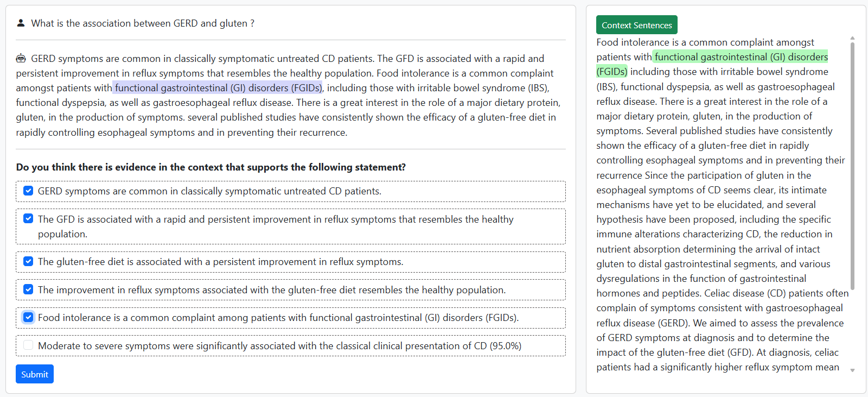The width and height of the screenshot is (868, 397).
Task: Uncheck the 'GFD is associated with a rapid' checkbox
Action: 28,219
